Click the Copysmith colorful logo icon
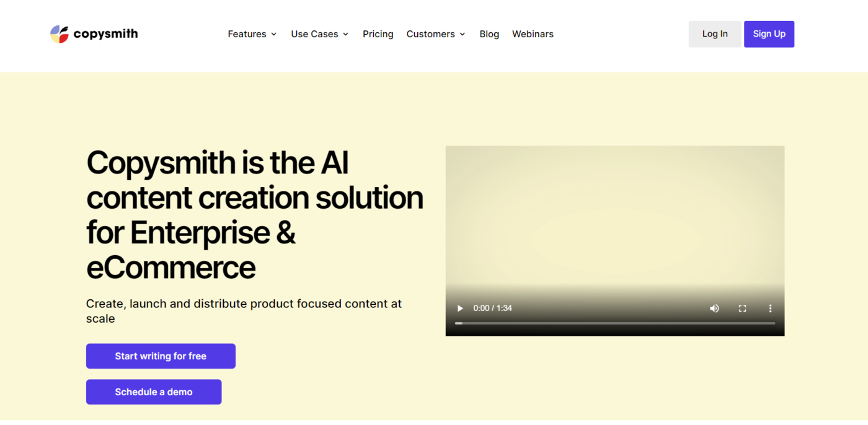 60,34
